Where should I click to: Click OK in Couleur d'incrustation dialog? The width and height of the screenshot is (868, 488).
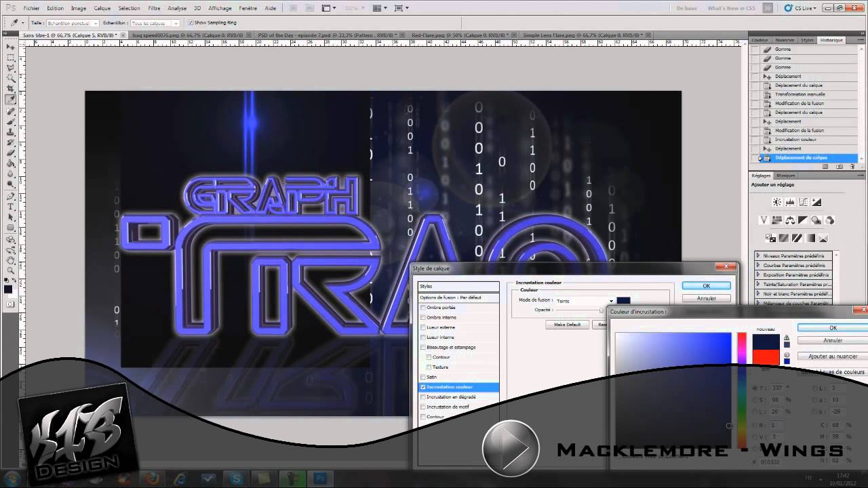[833, 328]
